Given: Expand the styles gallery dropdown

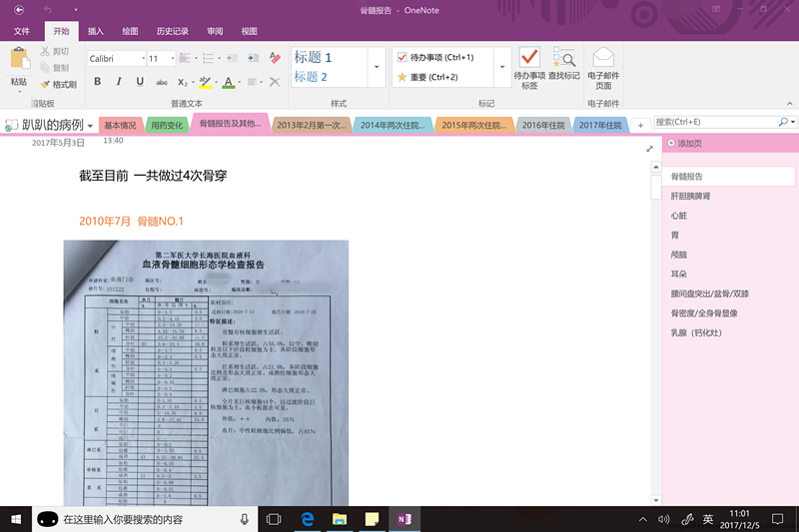Looking at the screenshot, I should (377, 67).
